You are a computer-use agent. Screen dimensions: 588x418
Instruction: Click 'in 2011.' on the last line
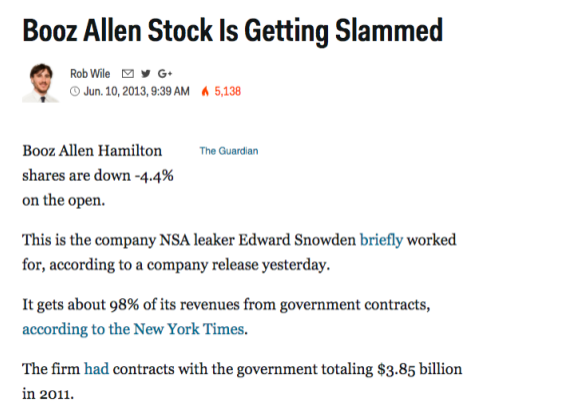pos(48,394)
